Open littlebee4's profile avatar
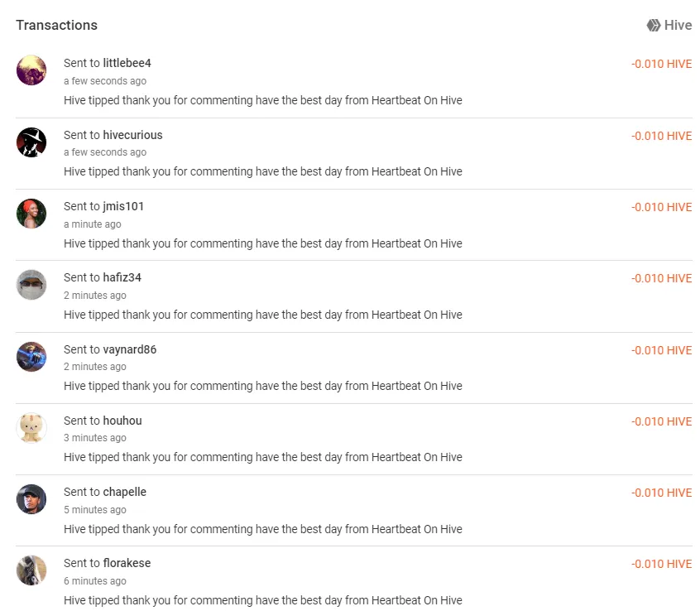Image resolution: width=700 pixels, height=611 pixels. [x=31, y=70]
